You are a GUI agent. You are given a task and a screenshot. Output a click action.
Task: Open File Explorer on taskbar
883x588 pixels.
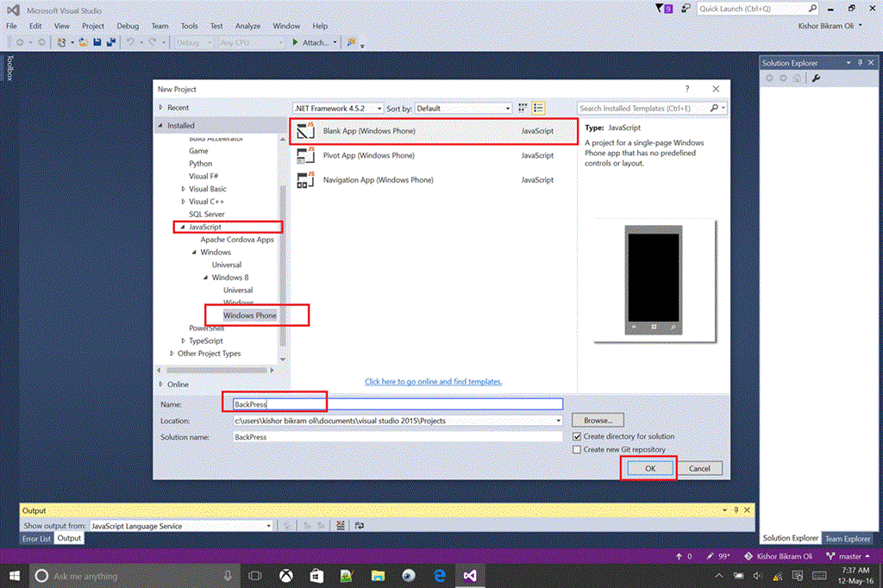[x=378, y=576]
